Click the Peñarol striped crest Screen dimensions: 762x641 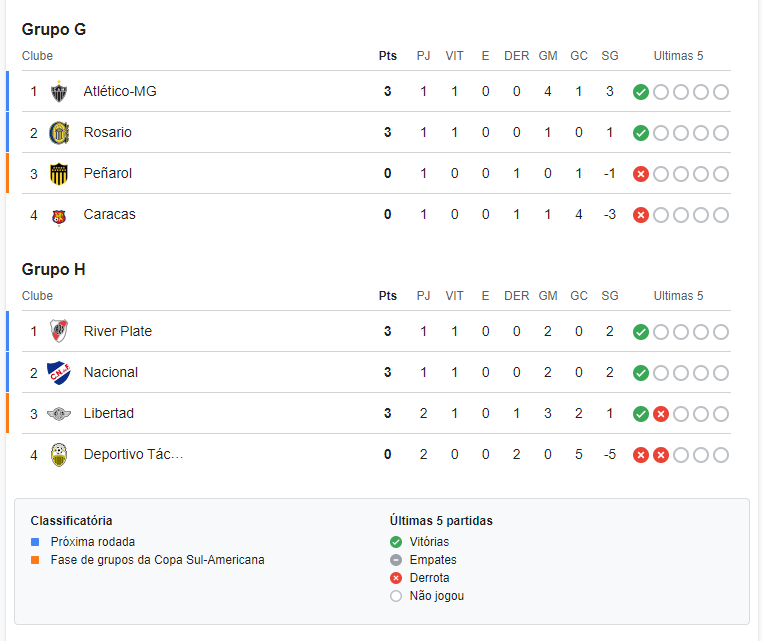59,174
